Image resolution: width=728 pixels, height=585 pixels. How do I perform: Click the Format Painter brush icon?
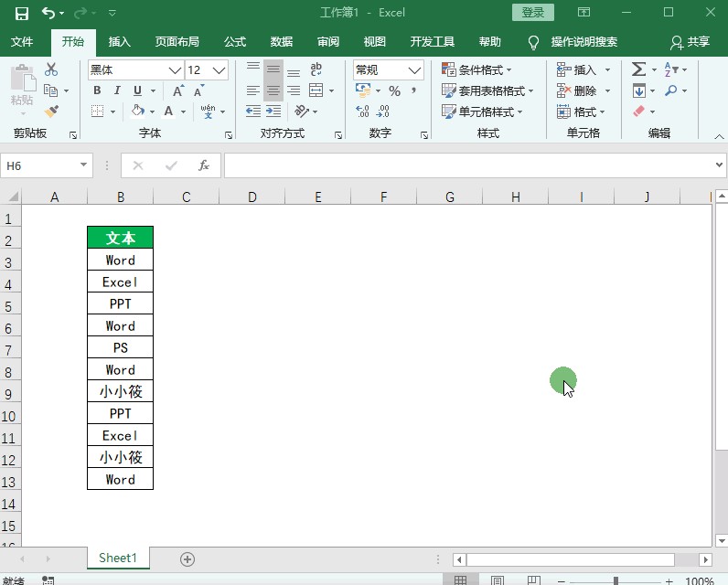click(51, 112)
